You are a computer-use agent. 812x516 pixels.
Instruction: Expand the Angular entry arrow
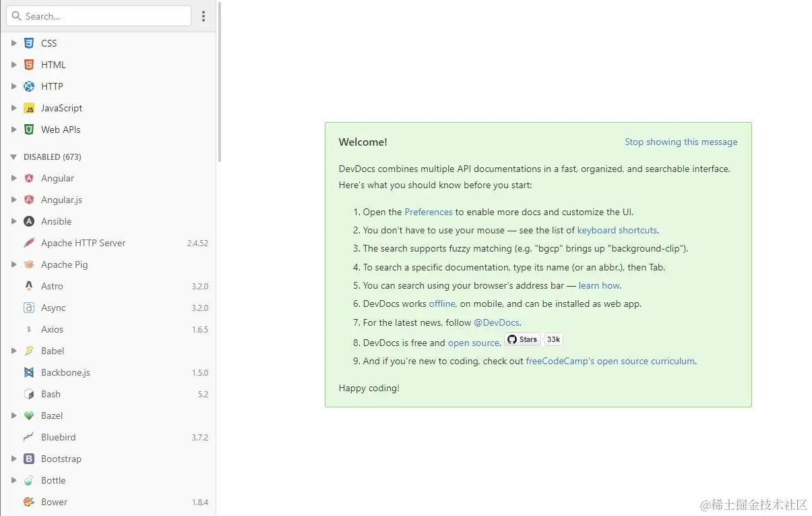[13, 178]
